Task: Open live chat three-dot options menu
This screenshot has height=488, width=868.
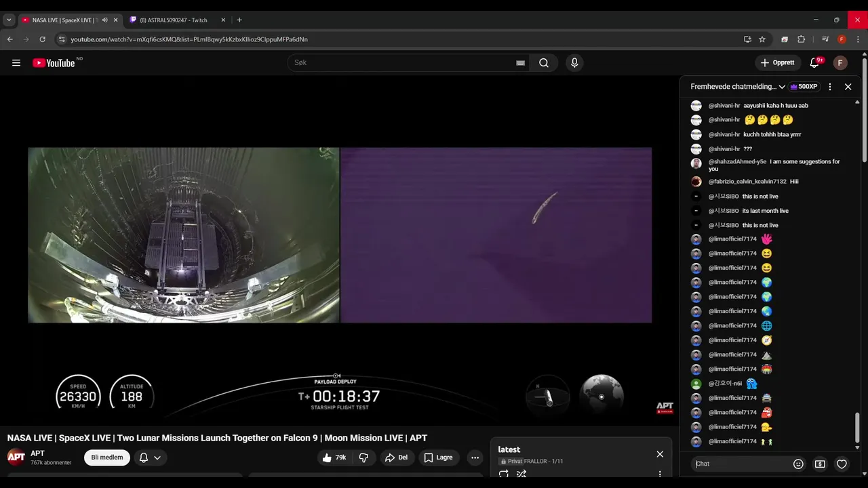Action: click(830, 87)
